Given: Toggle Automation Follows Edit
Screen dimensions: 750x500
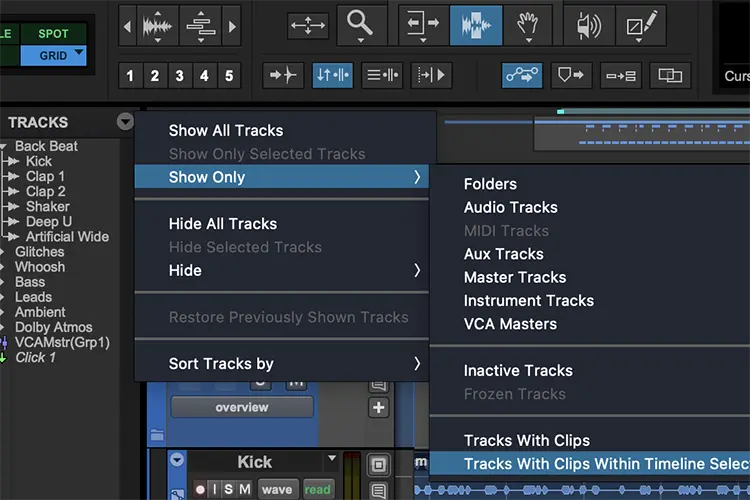Looking at the screenshot, I should [x=522, y=75].
